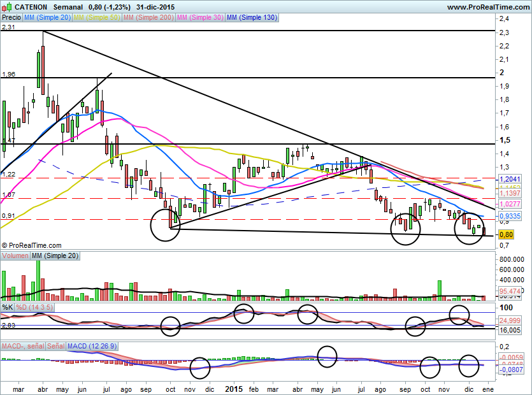Click the current price 0,80 yellow tag

(x=507, y=234)
